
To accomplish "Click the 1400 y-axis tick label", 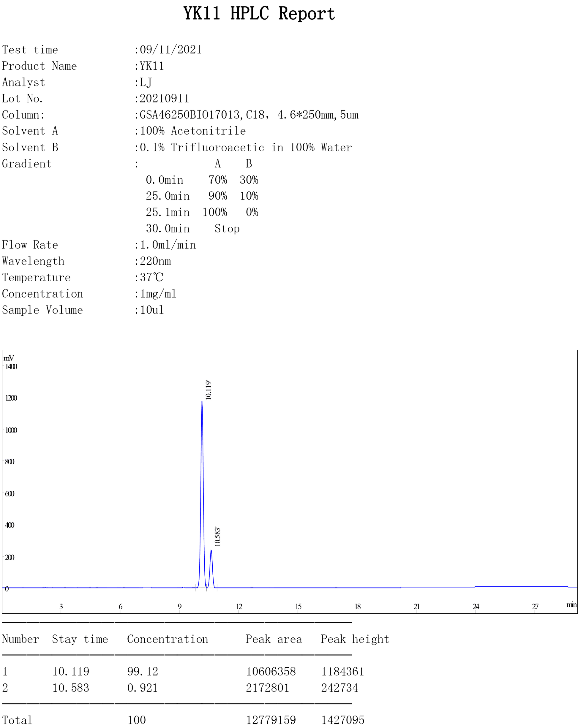I will click(11, 367).
